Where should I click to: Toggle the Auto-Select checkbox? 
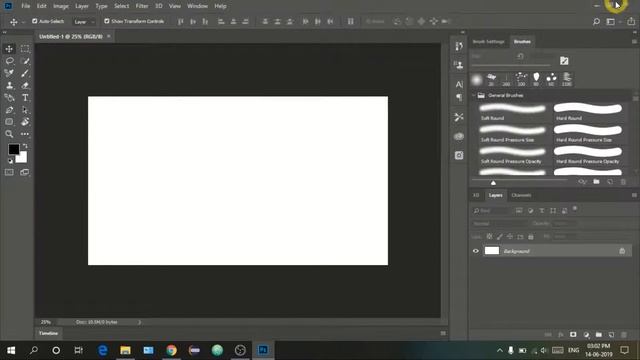pyautogui.click(x=35, y=21)
